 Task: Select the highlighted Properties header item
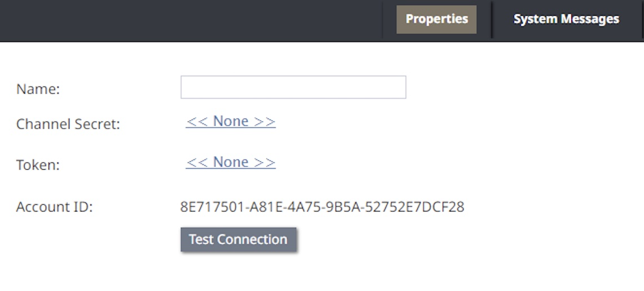click(x=436, y=19)
